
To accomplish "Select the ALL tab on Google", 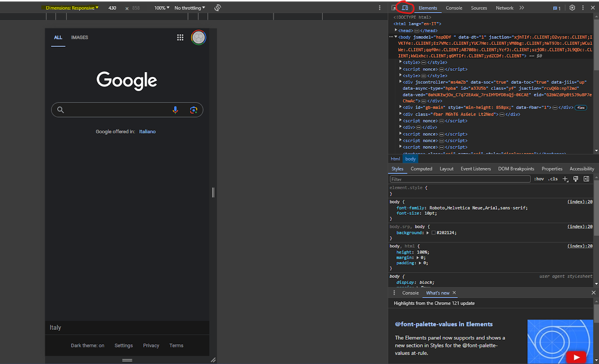I will (x=58, y=37).
